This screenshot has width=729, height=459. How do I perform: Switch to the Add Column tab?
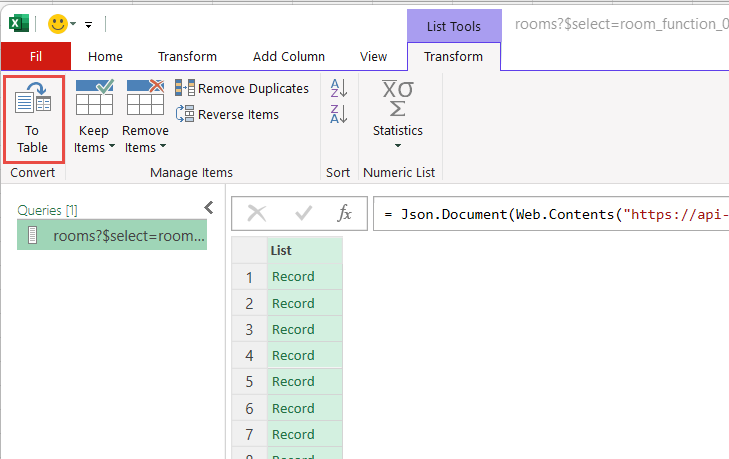(x=288, y=57)
